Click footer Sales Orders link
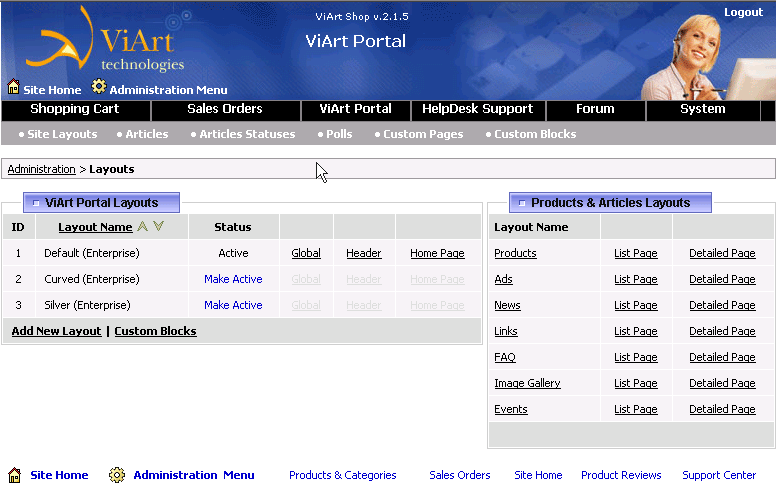The height and width of the screenshot is (494, 776). (x=460, y=475)
